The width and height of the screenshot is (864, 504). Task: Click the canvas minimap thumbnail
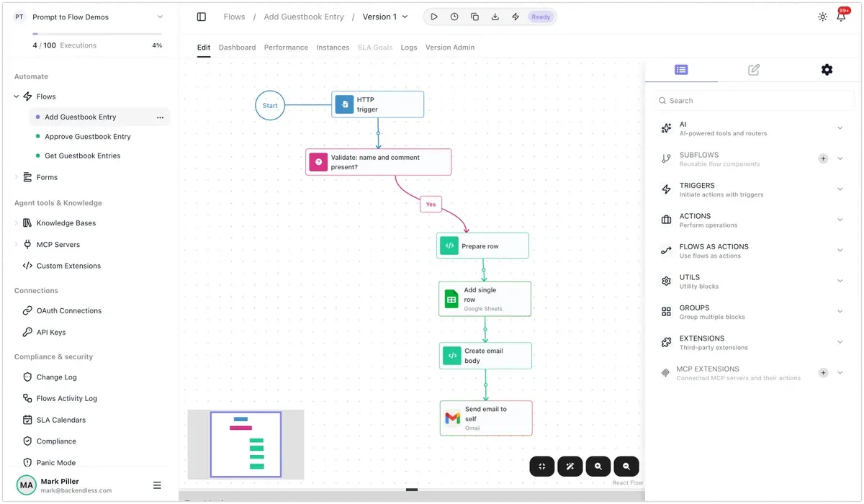246,444
